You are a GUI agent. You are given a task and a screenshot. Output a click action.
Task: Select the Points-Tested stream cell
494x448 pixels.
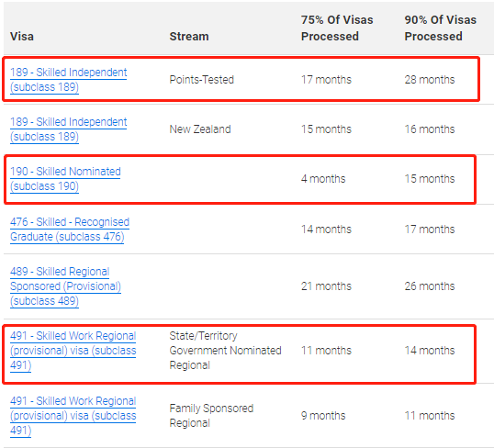[202, 80]
